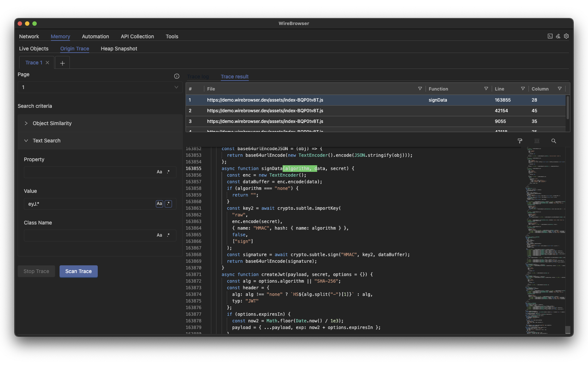Click the magnifier search icon above code
The height and width of the screenshot is (368, 588).
coord(553,141)
